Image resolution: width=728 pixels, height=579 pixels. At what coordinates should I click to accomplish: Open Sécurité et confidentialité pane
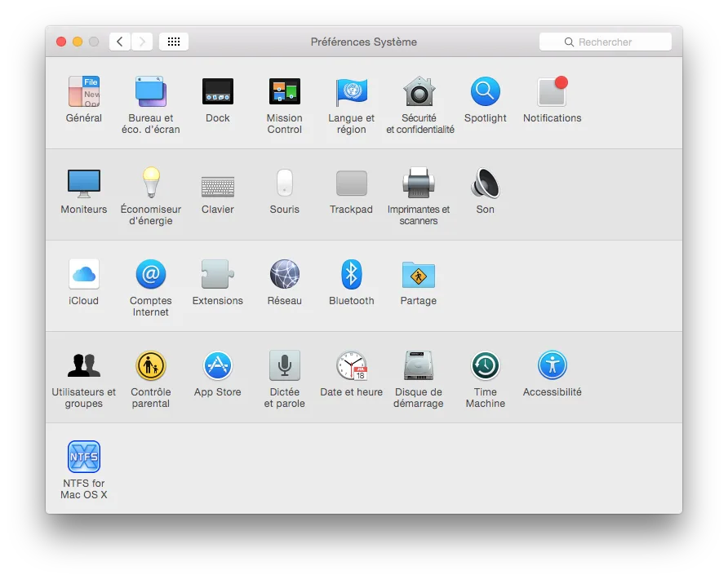point(419,91)
